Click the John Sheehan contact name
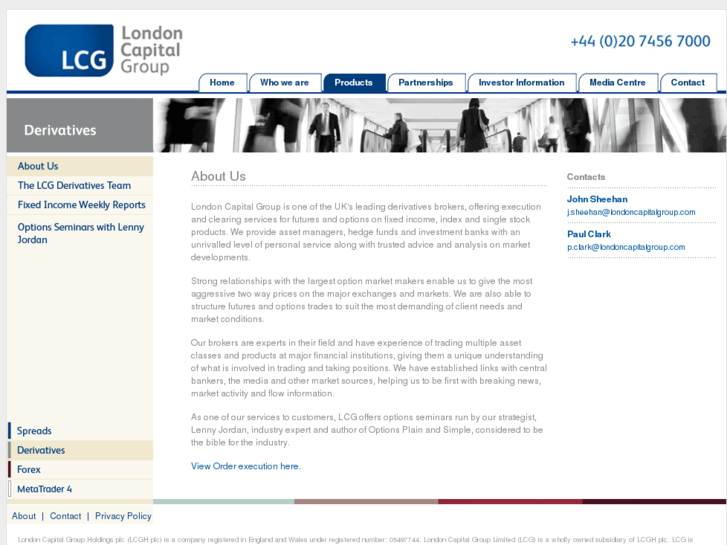 [597, 199]
